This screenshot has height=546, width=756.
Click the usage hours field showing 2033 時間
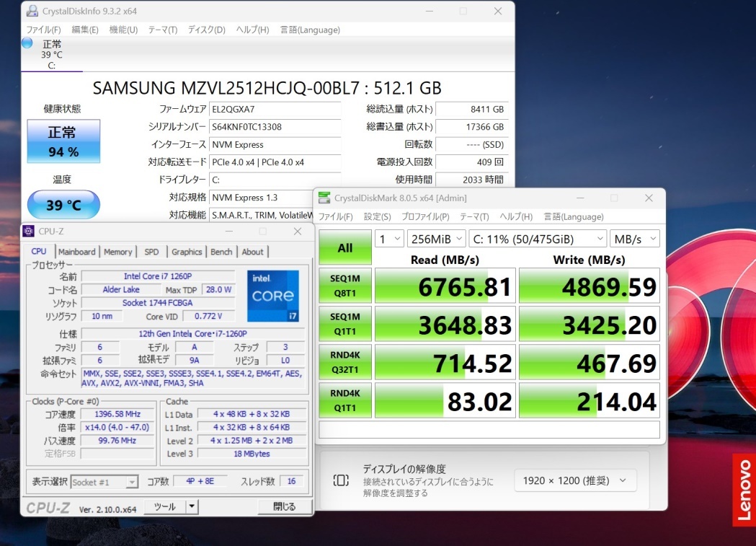coord(471,180)
